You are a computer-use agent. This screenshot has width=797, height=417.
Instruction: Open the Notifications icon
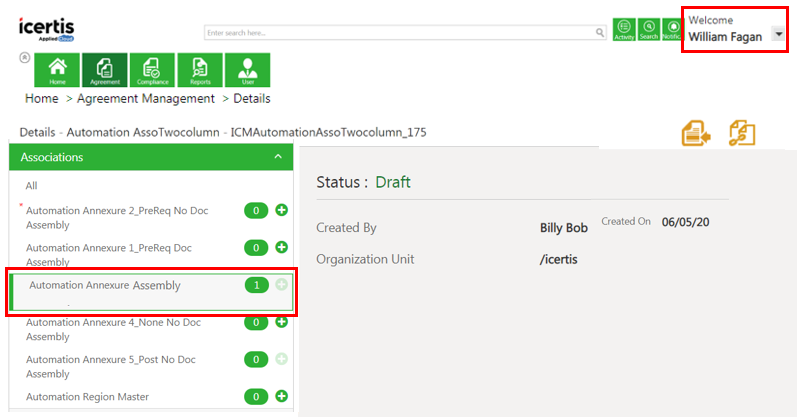(x=671, y=29)
